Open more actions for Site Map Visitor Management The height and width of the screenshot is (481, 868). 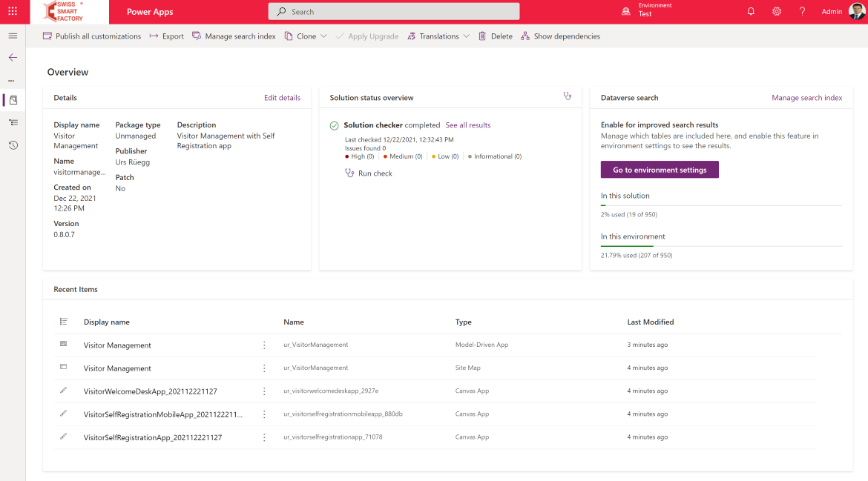[264, 368]
